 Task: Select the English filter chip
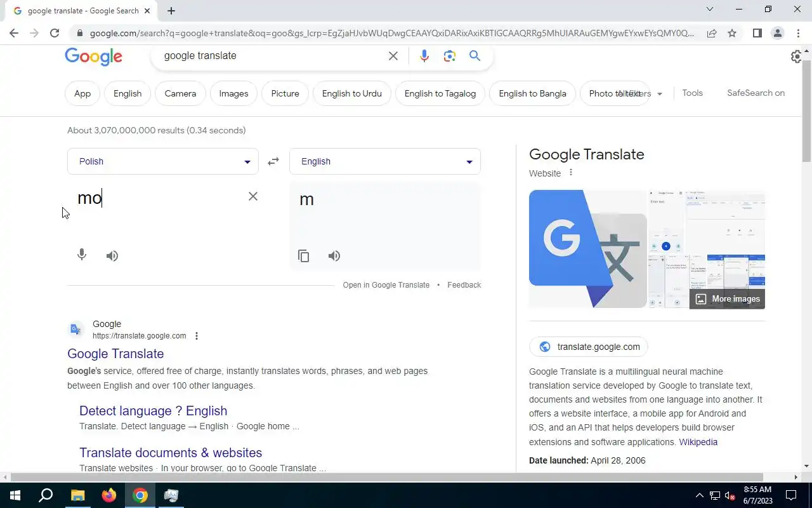tap(128, 93)
